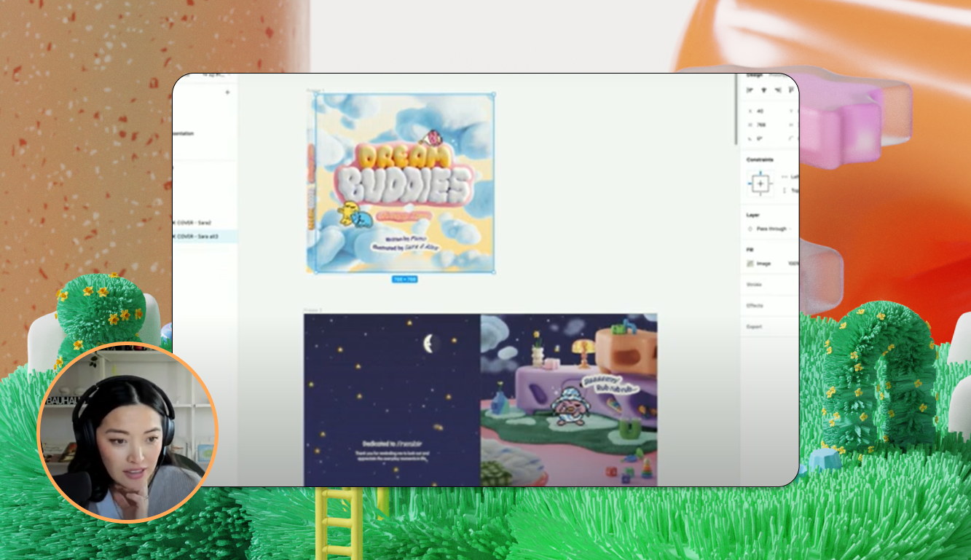Click the constraints box diagram

pos(760,184)
